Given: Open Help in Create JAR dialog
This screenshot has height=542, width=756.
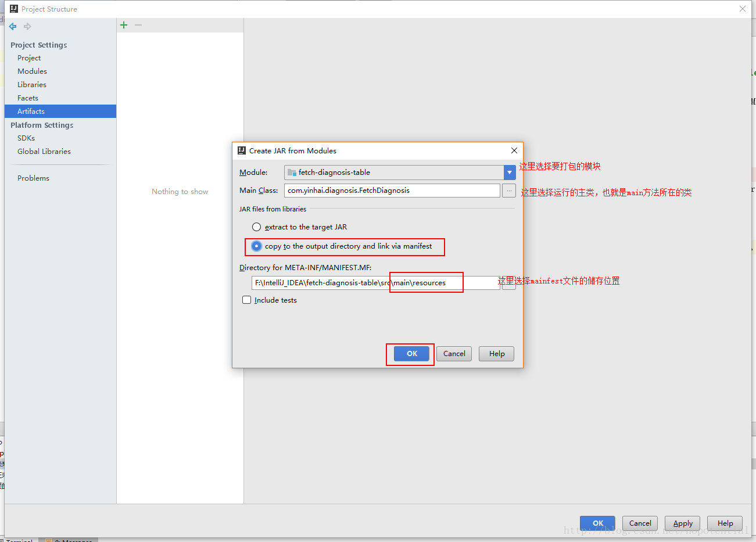Looking at the screenshot, I should click(496, 354).
